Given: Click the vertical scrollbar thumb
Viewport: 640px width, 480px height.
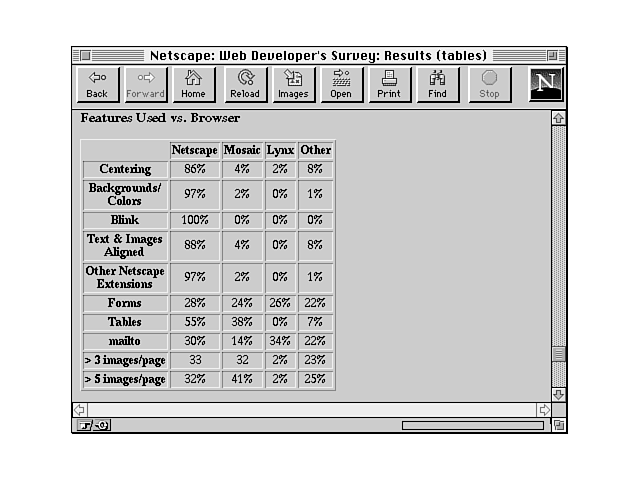Looking at the screenshot, I should 558,354.
